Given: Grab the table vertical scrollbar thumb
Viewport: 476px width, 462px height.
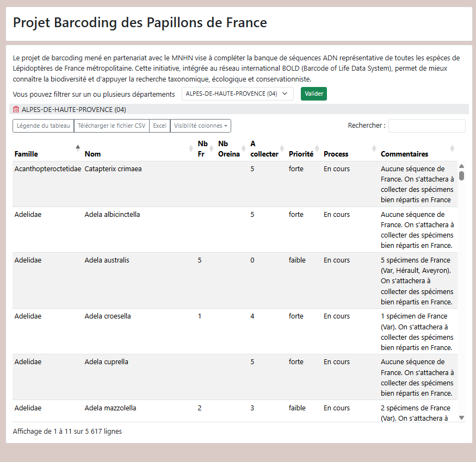Looking at the screenshot, I should coord(461,176).
